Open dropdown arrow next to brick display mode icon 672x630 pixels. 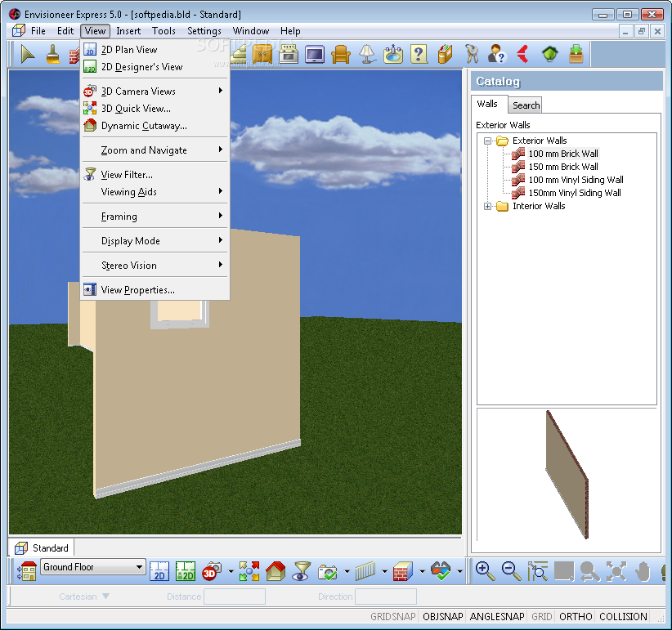[422, 571]
